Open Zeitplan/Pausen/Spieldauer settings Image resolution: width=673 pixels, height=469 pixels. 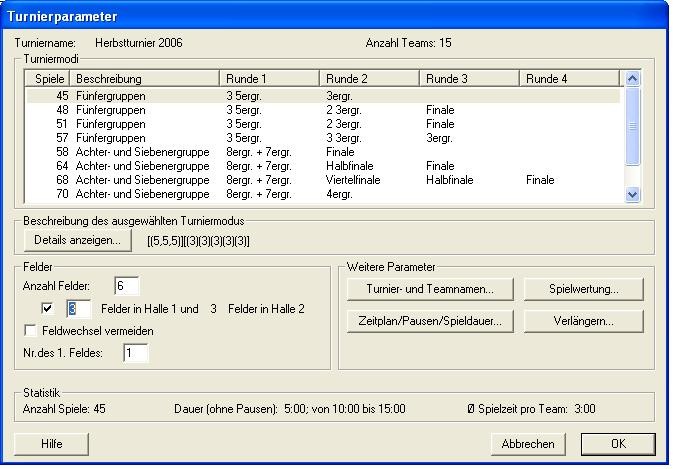tap(431, 321)
